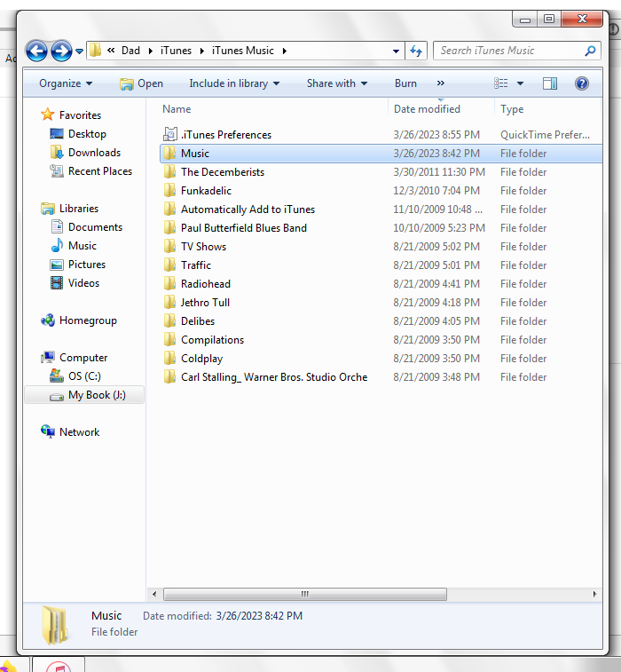Select The Decemberists folder icon
Image resolution: width=621 pixels, height=672 pixels.
coord(170,171)
